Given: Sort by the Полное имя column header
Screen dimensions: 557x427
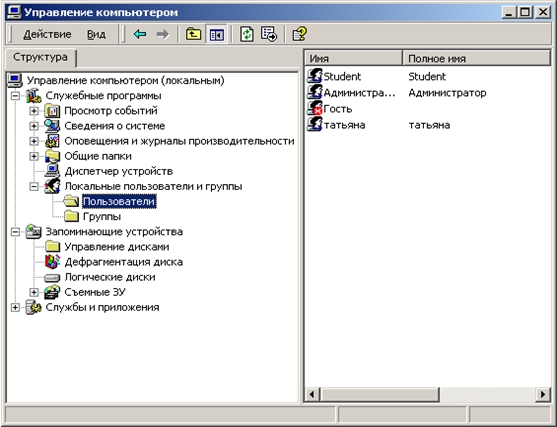Looking at the screenshot, I should coord(476,58).
